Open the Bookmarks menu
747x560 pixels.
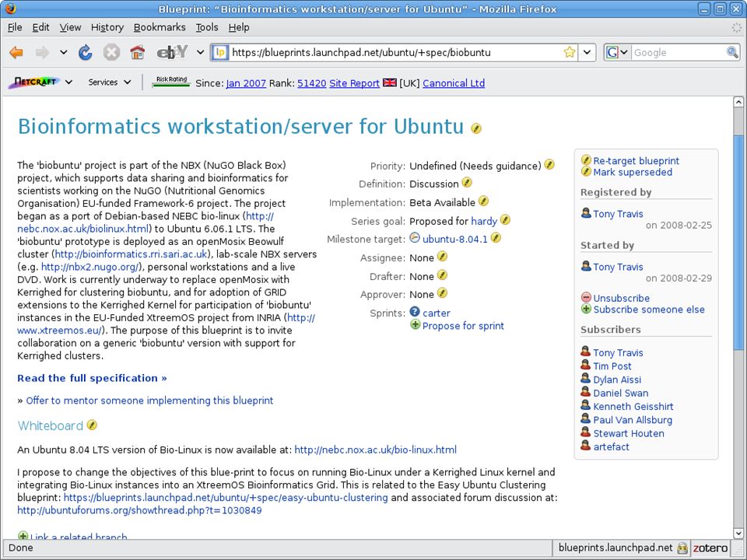160,28
